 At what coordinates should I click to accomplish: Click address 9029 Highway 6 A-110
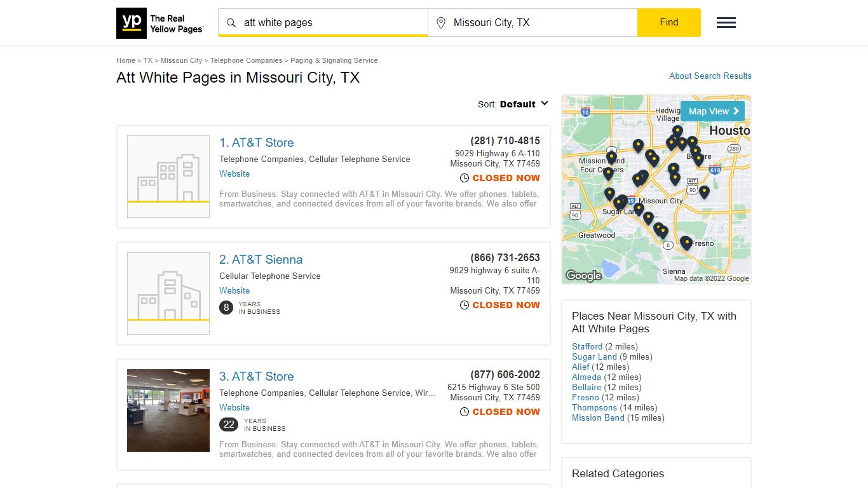[498, 154]
